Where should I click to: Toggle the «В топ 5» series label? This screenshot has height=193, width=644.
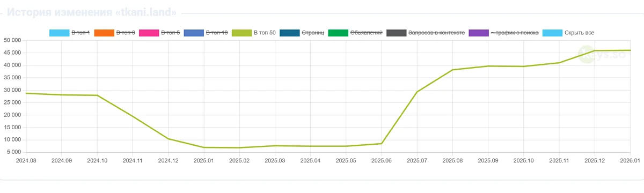[170, 33]
